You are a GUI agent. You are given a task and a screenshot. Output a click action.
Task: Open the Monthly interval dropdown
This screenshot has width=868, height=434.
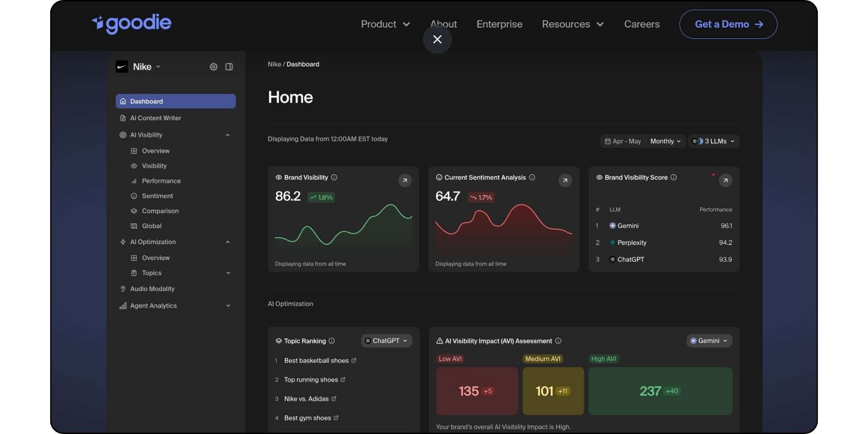point(665,141)
